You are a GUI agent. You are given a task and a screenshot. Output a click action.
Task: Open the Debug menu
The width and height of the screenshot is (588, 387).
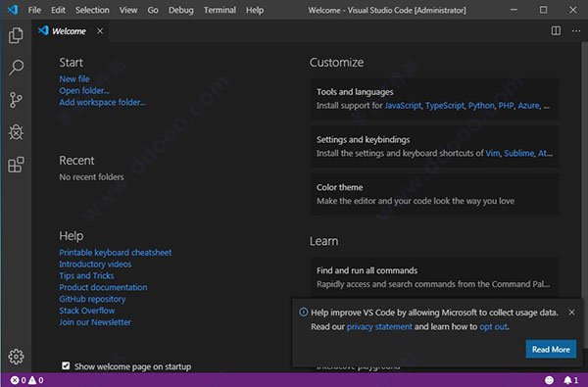click(180, 10)
